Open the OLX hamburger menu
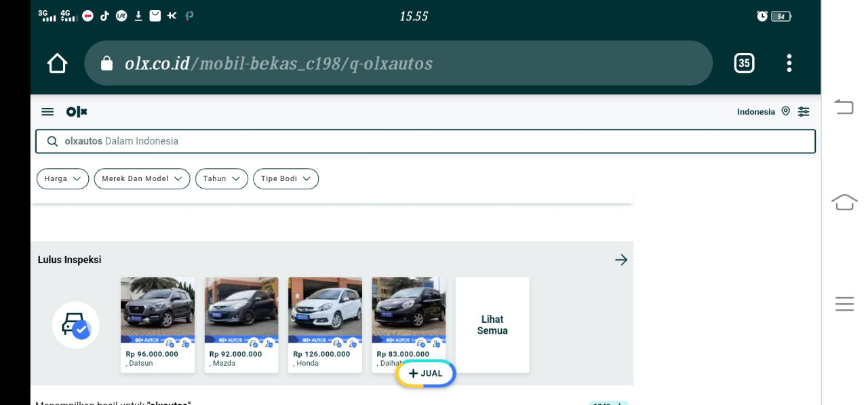Image resolution: width=868 pixels, height=405 pixels. 47,112
